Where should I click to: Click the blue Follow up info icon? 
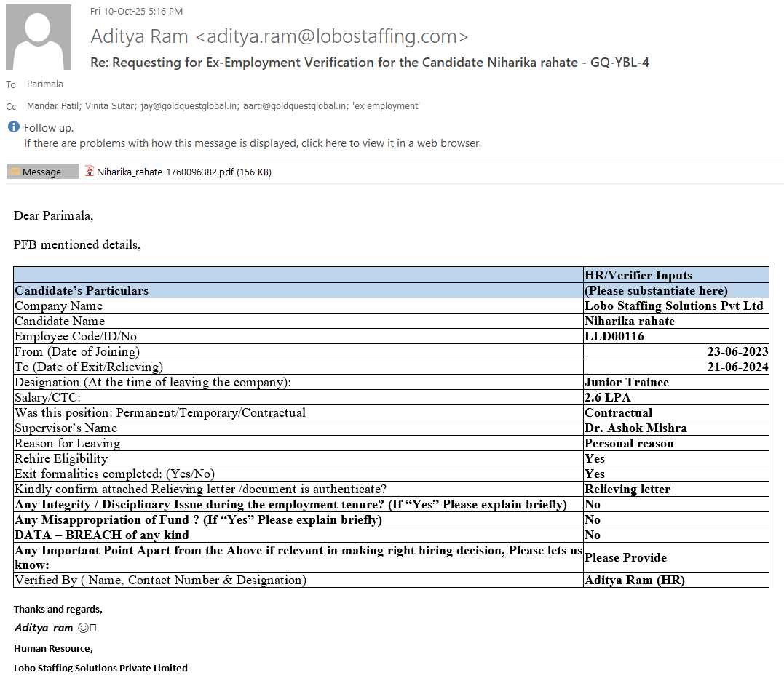point(13,127)
